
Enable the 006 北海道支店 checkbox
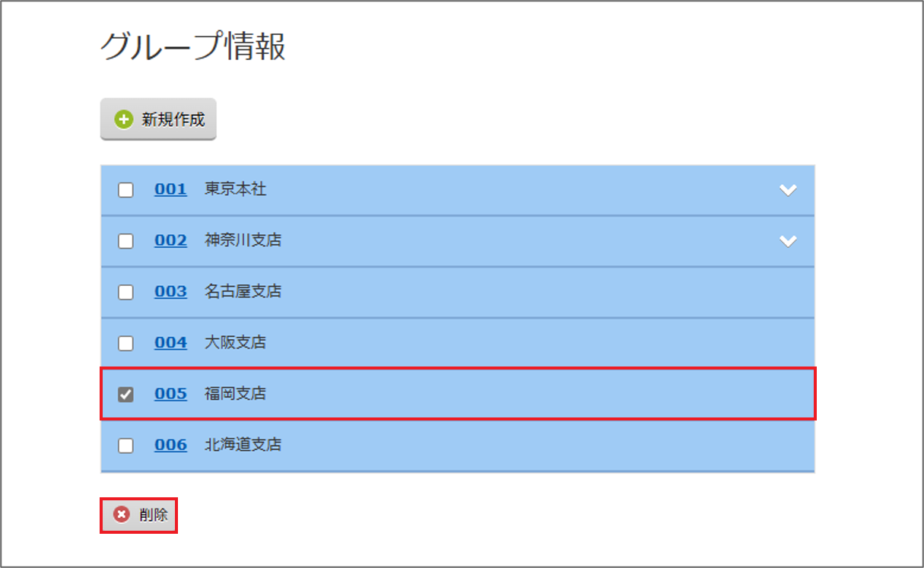click(126, 445)
